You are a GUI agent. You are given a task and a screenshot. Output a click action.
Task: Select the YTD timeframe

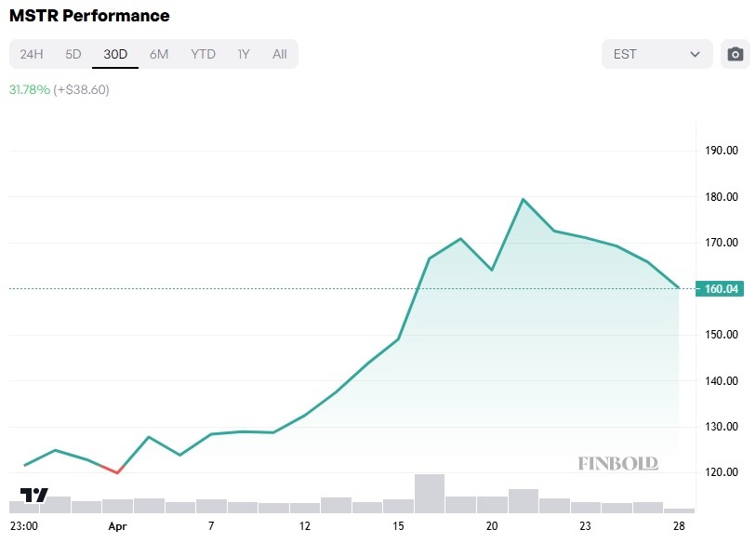[202, 54]
